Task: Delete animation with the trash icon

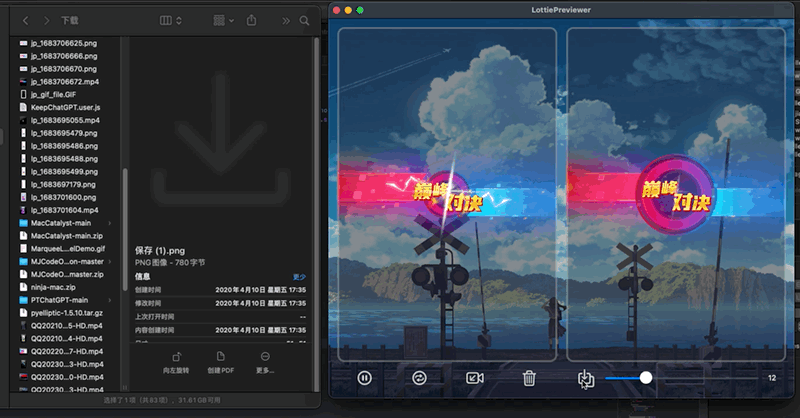Action: click(x=529, y=378)
